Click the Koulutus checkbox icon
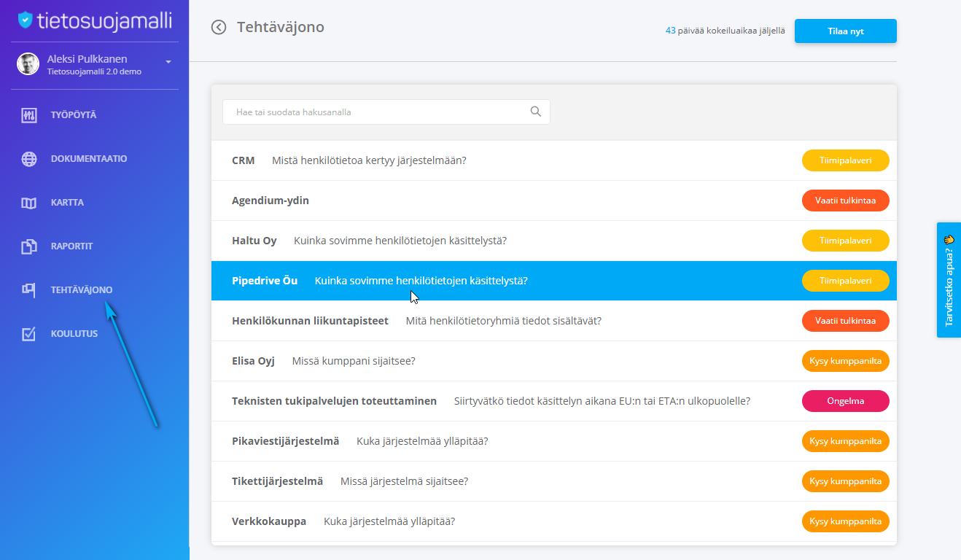The height and width of the screenshot is (560, 961). coord(29,334)
